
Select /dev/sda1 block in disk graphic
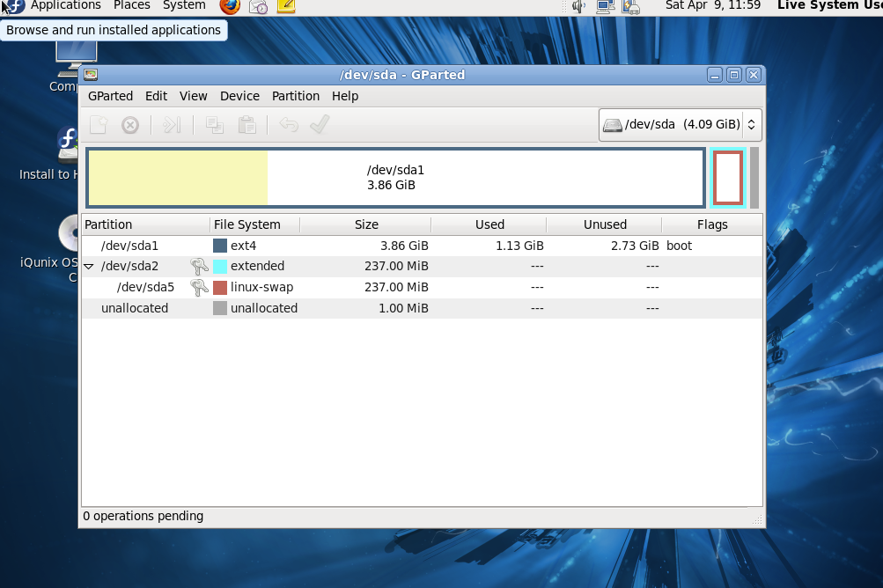pyautogui.click(x=396, y=178)
